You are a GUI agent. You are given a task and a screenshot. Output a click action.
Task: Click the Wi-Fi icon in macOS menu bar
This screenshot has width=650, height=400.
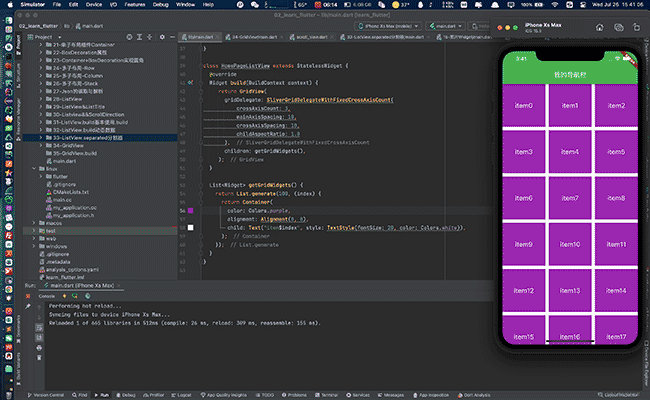point(555,5)
